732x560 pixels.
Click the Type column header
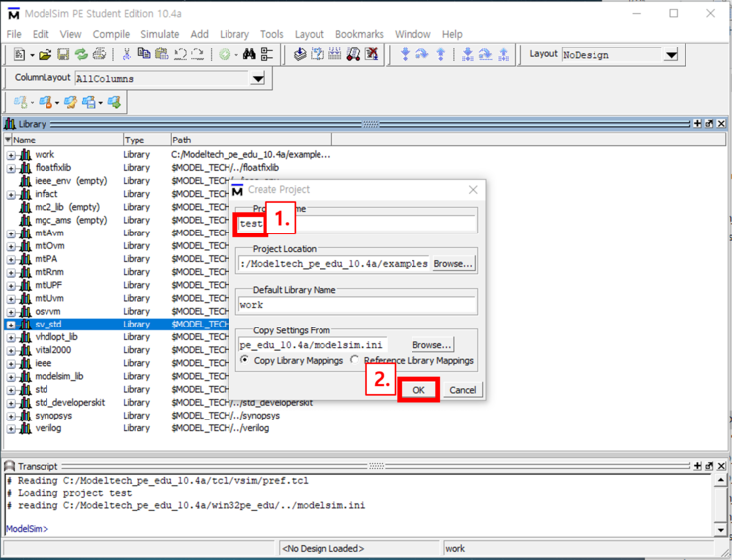(x=146, y=140)
